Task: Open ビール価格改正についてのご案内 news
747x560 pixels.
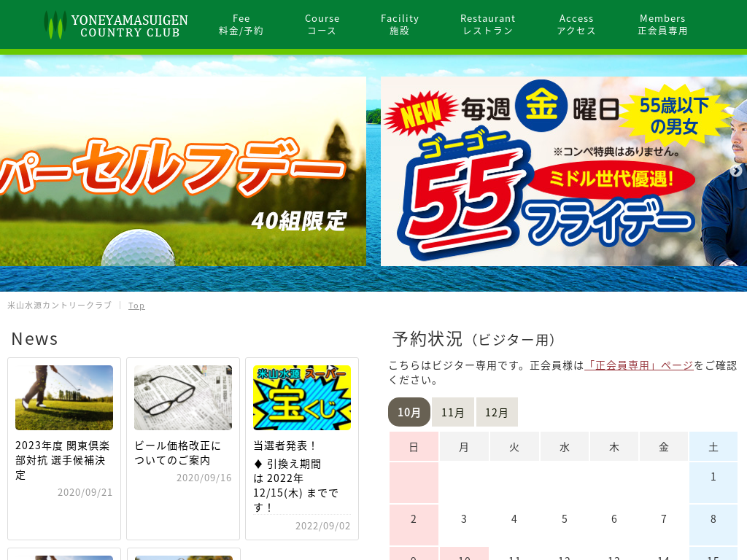Action: 178,453
